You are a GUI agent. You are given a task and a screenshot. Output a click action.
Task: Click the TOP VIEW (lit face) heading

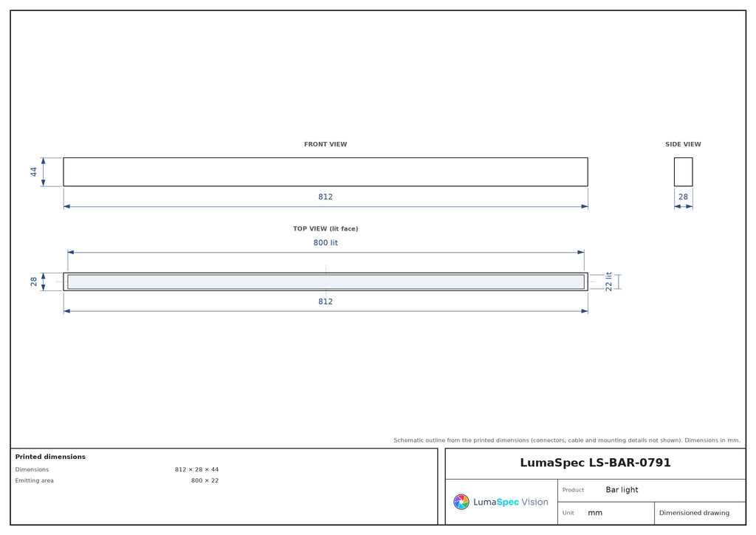coord(326,228)
